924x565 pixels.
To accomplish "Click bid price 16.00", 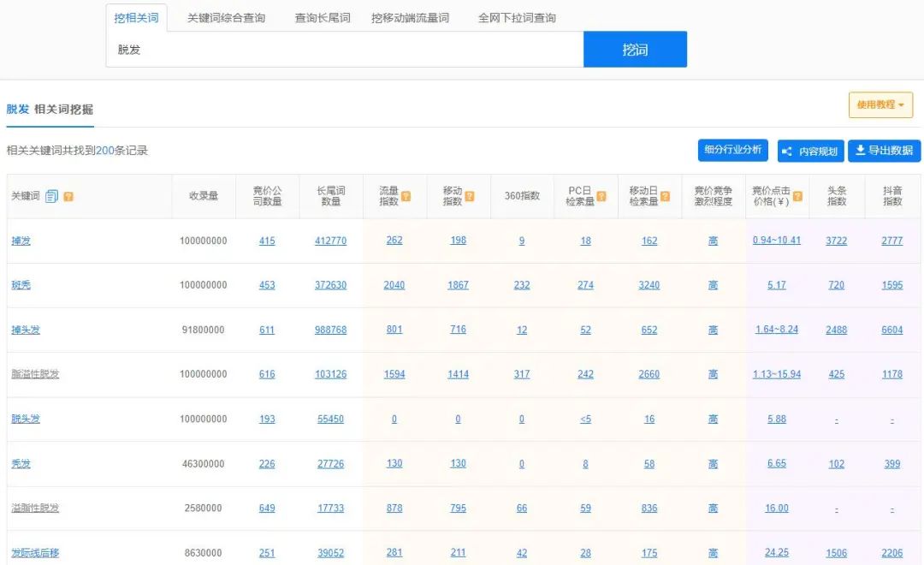I will point(777,508).
